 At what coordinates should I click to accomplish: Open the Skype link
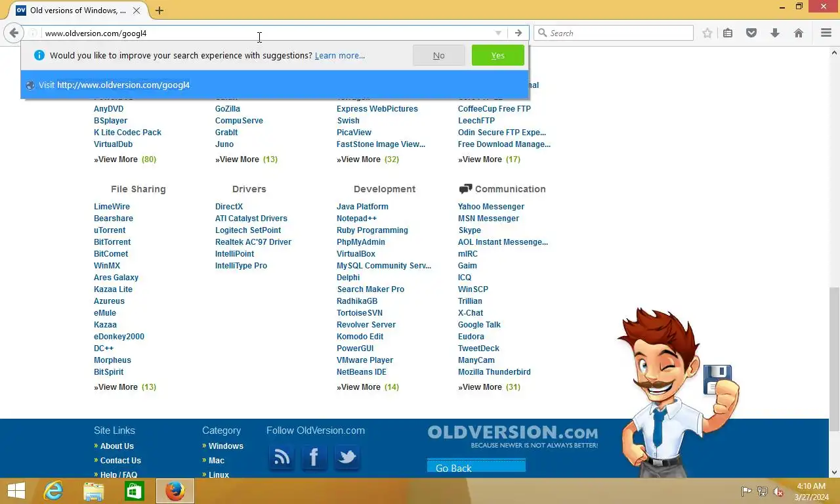click(469, 230)
